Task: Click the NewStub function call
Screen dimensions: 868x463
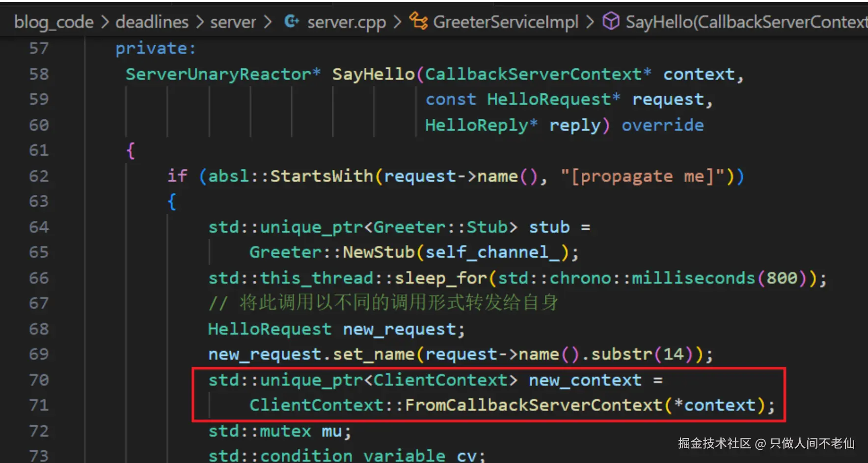Action: (x=379, y=252)
